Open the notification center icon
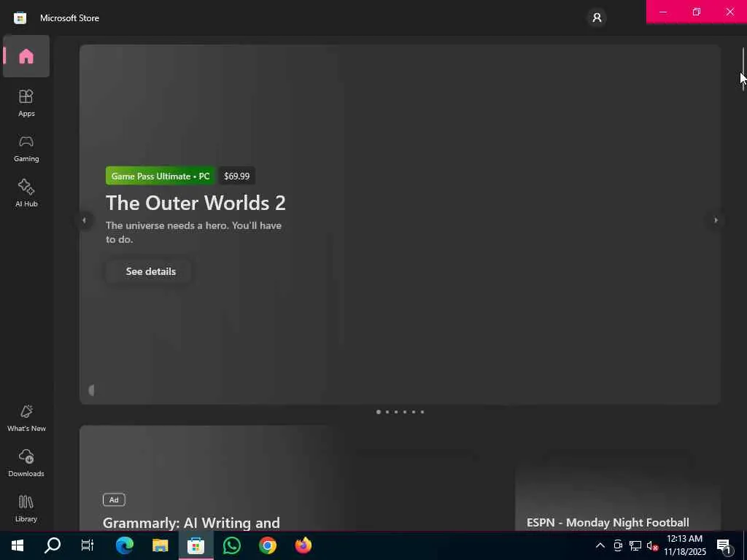Viewport: 747px width, 560px height. click(724, 545)
